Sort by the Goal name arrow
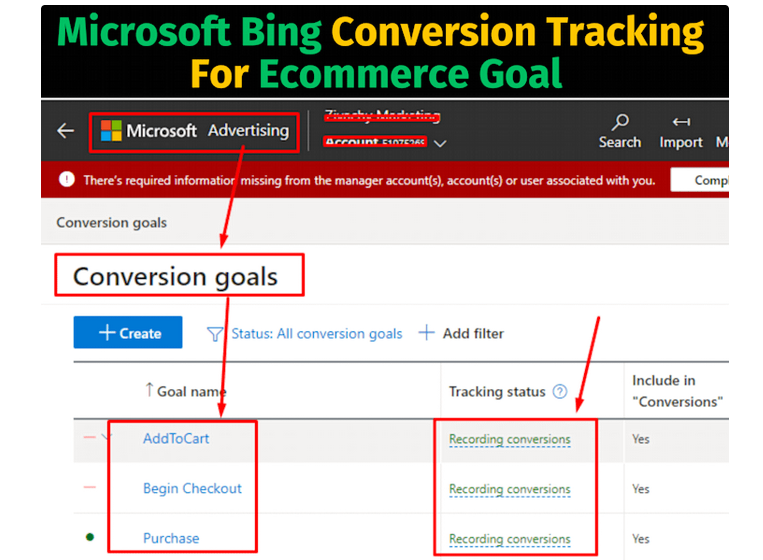The height and width of the screenshot is (560, 763). coord(149,389)
